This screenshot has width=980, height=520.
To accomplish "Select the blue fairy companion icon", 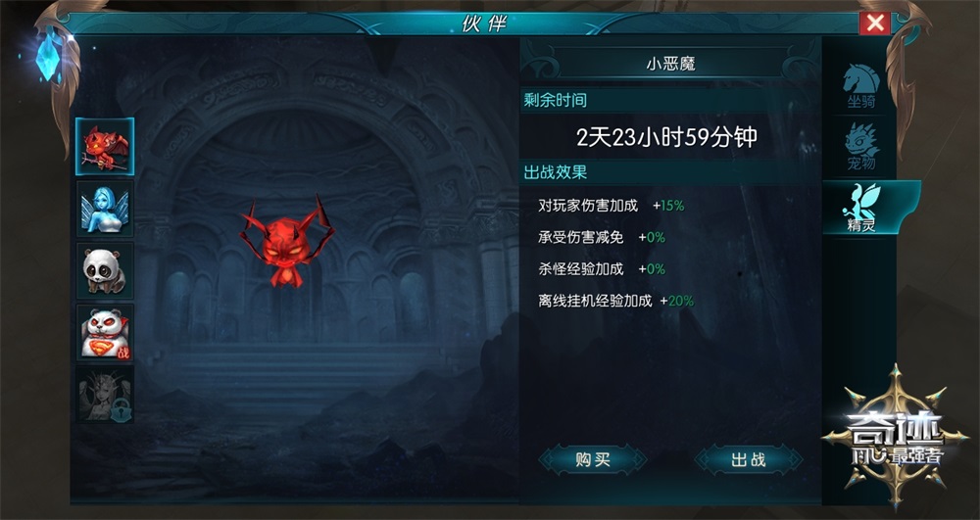I will pos(105,210).
